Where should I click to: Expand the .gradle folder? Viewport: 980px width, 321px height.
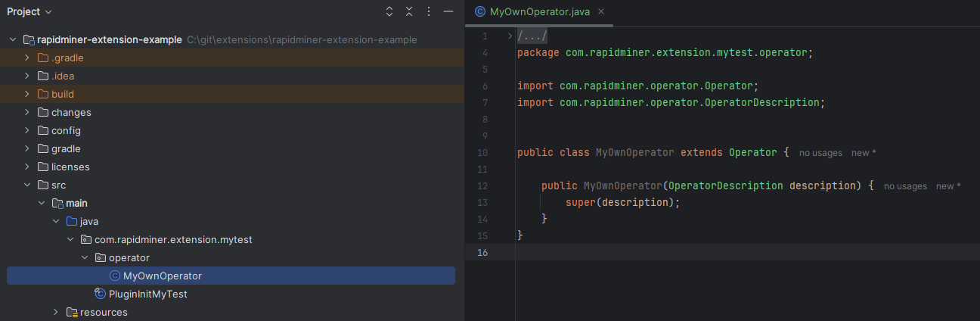tap(28, 58)
